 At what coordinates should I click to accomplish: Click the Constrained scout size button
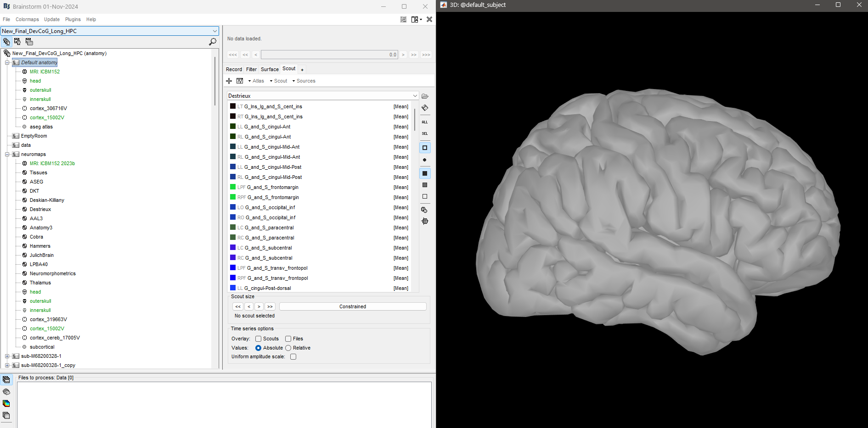pos(352,306)
